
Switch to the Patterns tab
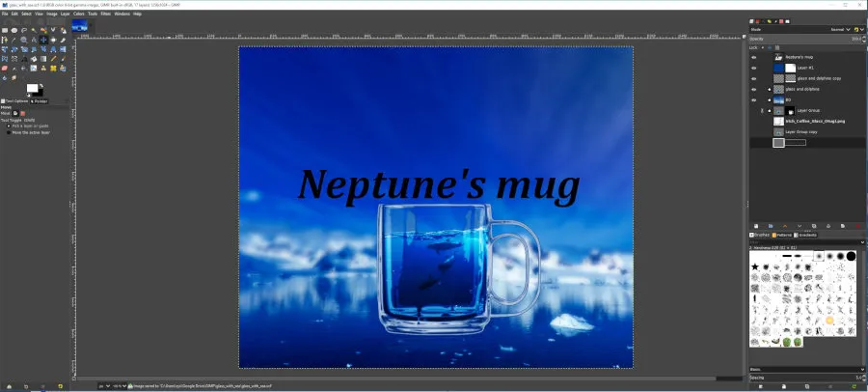click(782, 235)
